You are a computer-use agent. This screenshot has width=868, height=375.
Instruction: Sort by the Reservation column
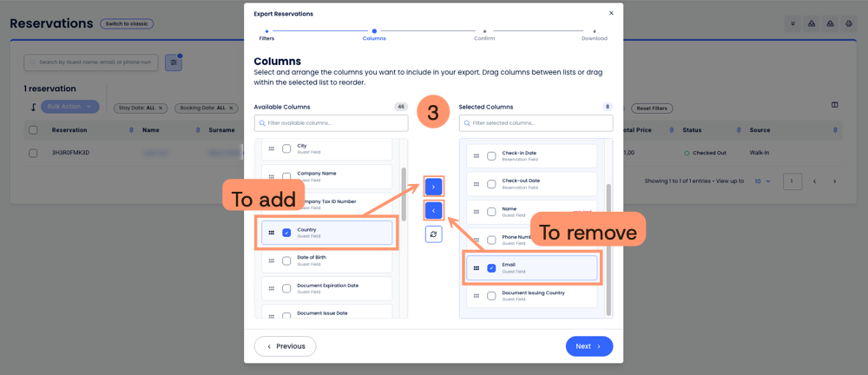[x=131, y=130]
